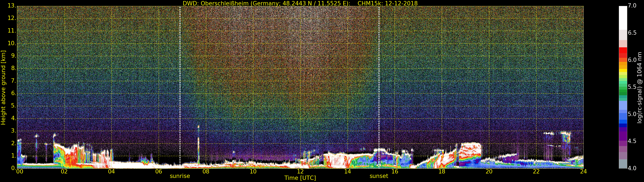Click the colorbar value '4.5'
644x182 pixels.
point(632,141)
